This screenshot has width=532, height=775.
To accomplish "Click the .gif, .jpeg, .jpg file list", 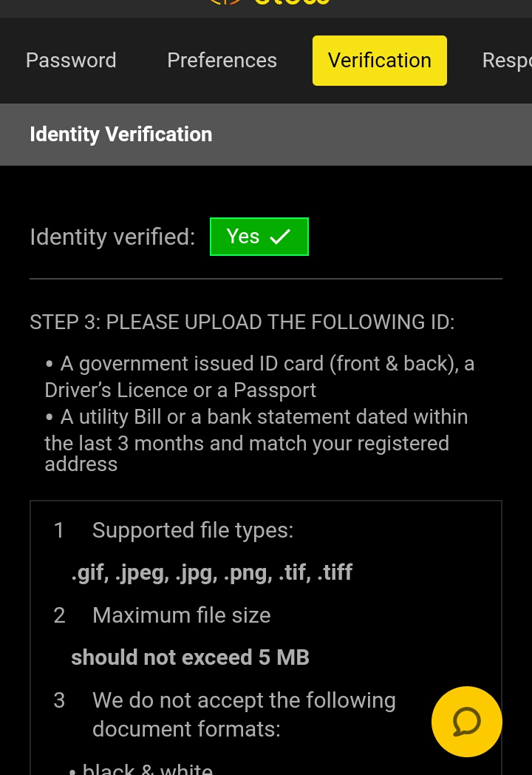I will point(212,572).
